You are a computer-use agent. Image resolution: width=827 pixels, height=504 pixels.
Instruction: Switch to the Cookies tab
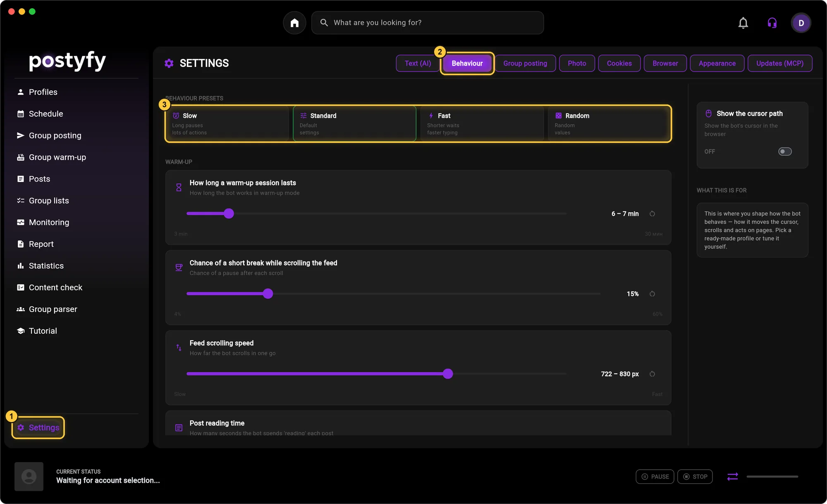619,63
